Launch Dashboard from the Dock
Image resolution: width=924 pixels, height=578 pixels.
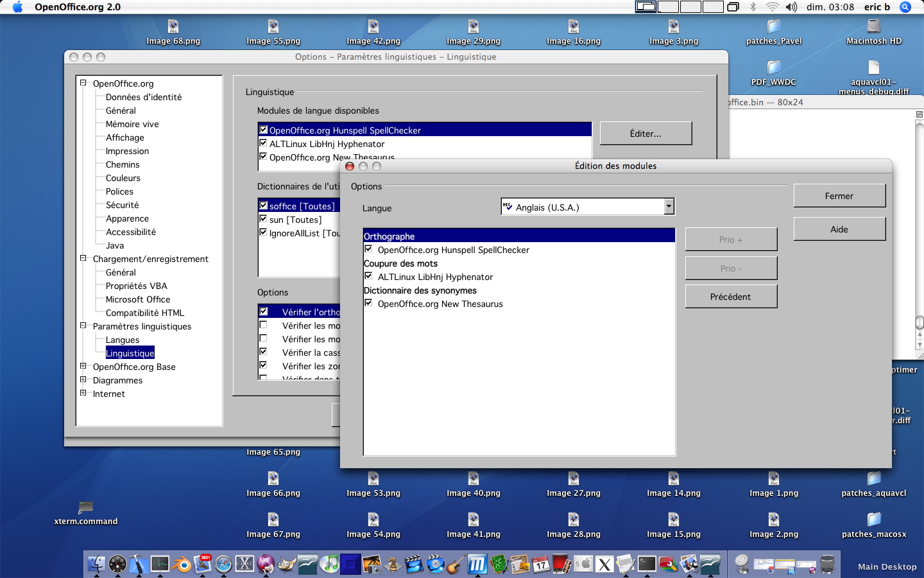point(117,564)
